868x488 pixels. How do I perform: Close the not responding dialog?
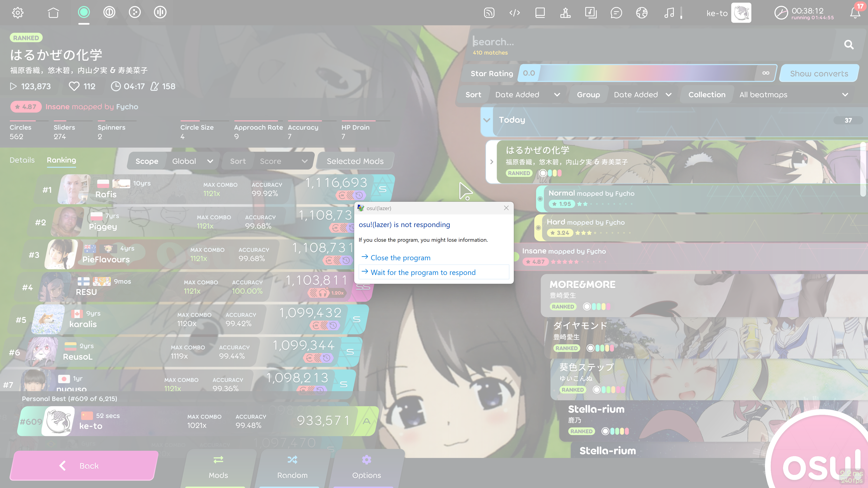point(506,208)
